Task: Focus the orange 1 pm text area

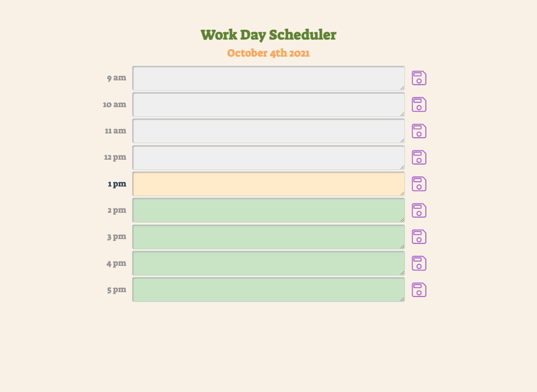Action: [x=268, y=184]
